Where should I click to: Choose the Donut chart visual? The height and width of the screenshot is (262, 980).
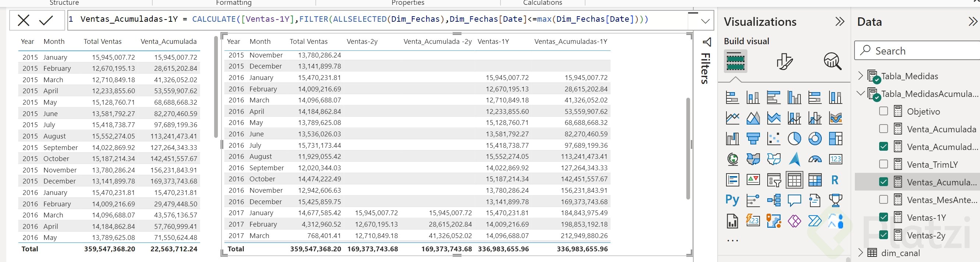pyautogui.click(x=814, y=139)
